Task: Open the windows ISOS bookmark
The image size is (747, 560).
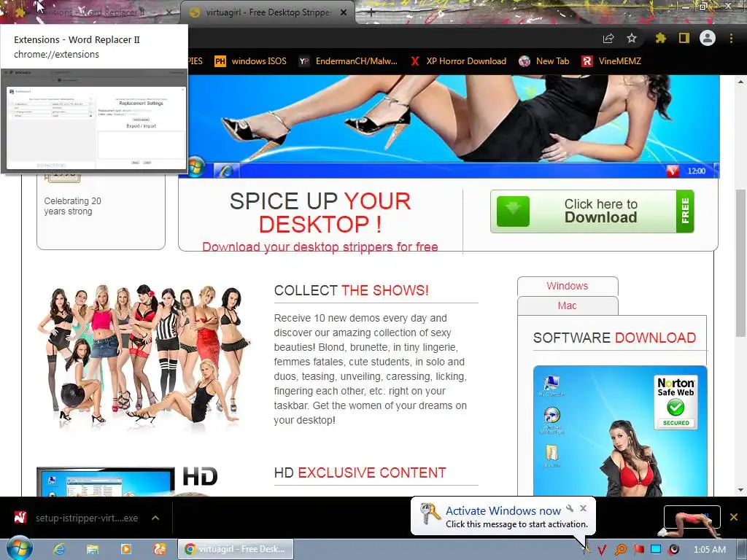Action: click(x=251, y=61)
